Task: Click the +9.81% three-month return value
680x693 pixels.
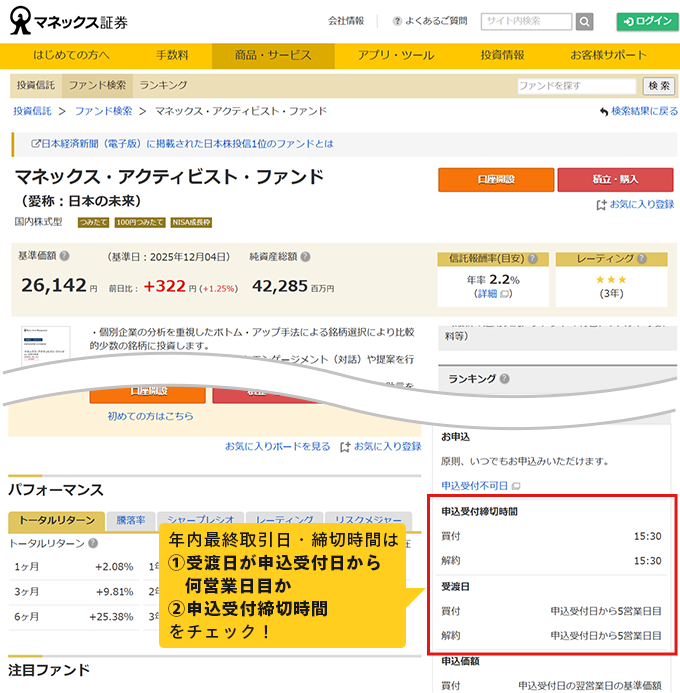Action: [114, 592]
